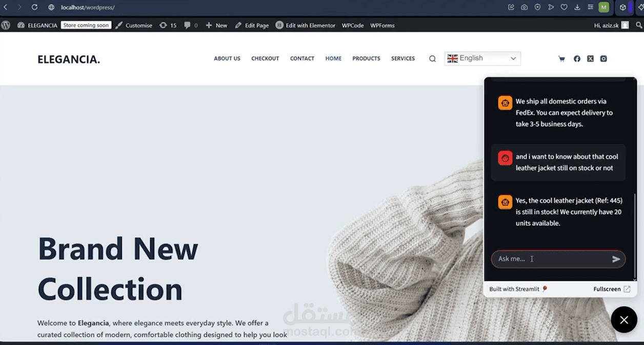Open the browser easy setup sliders icon
644x345 pixels.
pyautogui.click(x=590, y=7)
